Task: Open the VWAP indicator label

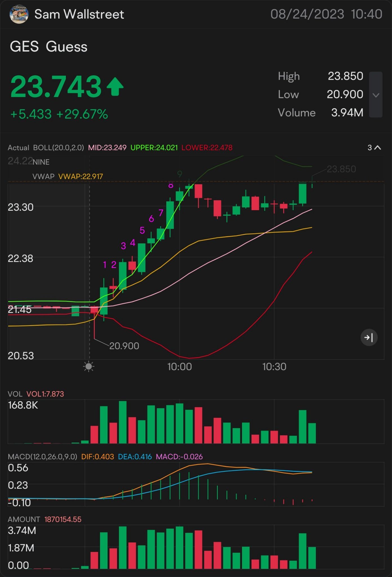Action: (43, 176)
